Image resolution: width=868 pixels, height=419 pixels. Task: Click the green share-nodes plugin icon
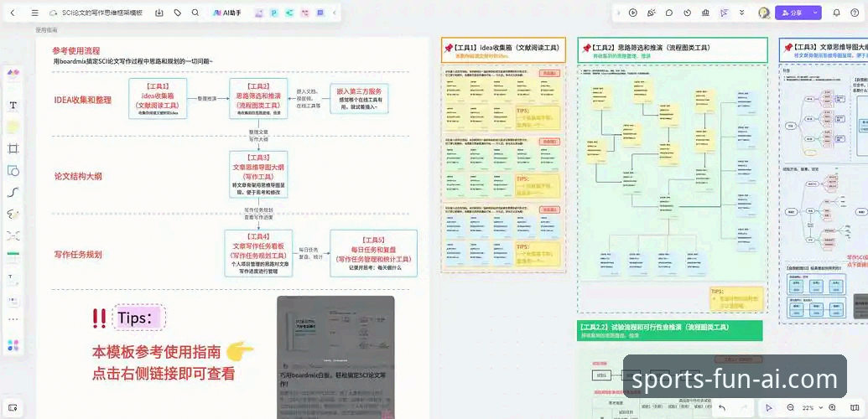(289, 13)
